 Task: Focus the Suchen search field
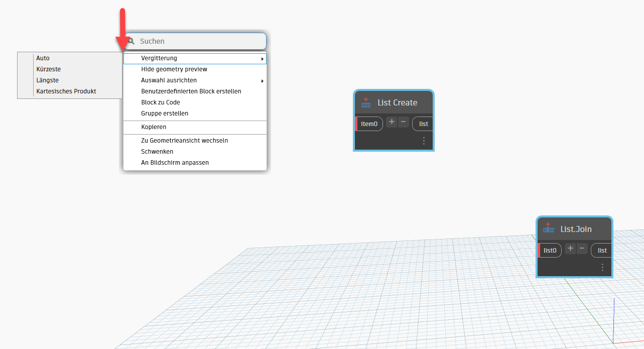click(195, 41)
